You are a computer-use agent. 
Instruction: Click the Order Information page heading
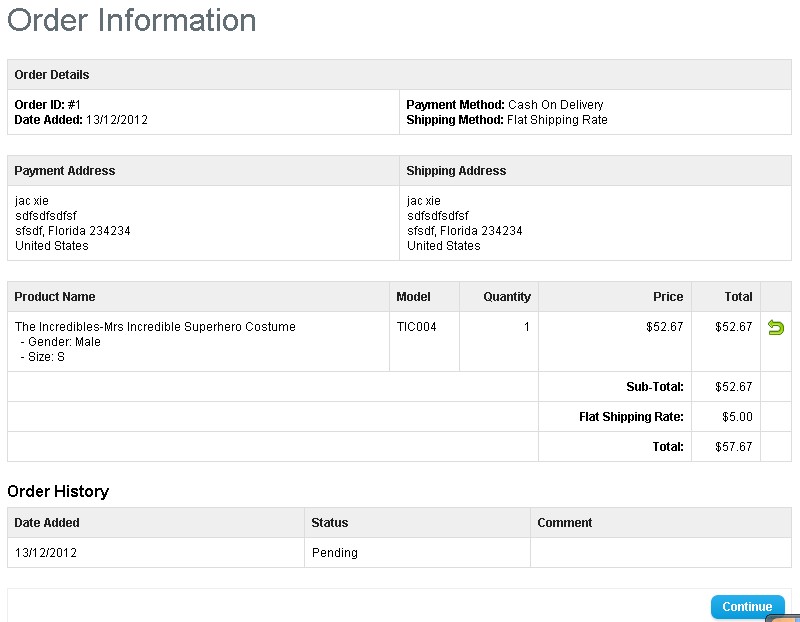coord(132,20)
